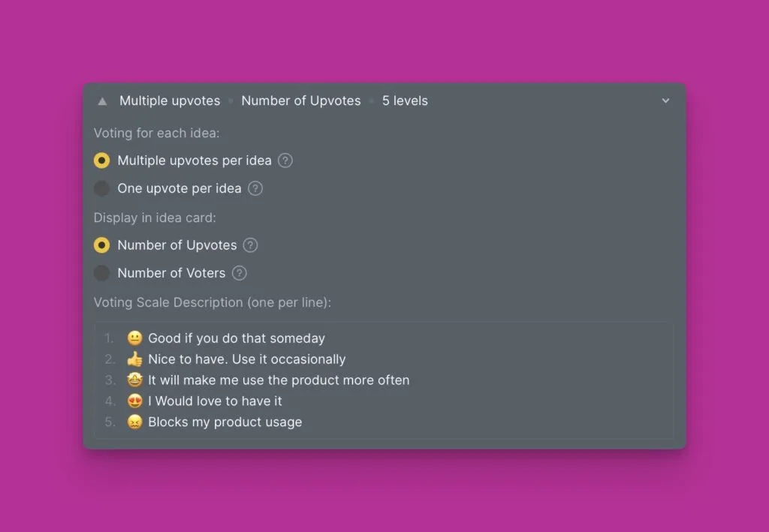Click the heart-eyes emoji on line 4
Screen dimensions: 769x532
click(134, 401)
